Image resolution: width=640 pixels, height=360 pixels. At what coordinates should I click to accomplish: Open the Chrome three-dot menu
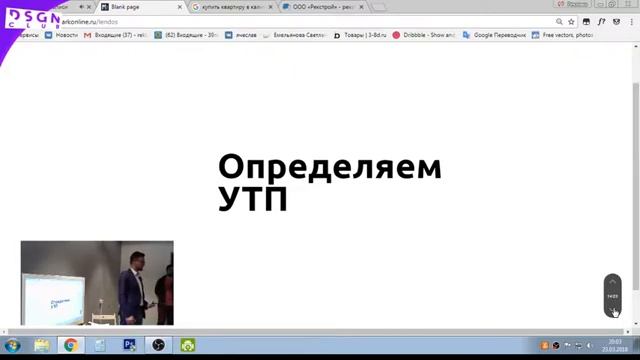631,22
